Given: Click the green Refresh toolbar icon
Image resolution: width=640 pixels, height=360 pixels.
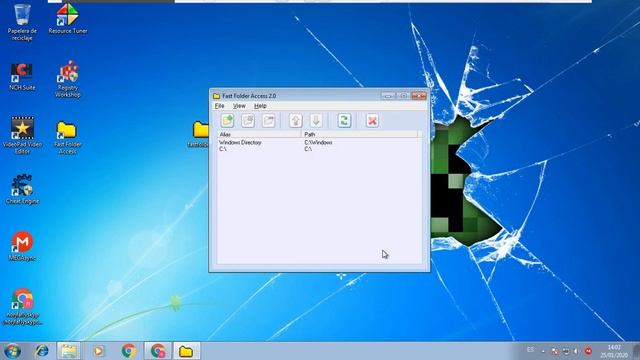Looking at the screenshot, I should click(344, 121).
